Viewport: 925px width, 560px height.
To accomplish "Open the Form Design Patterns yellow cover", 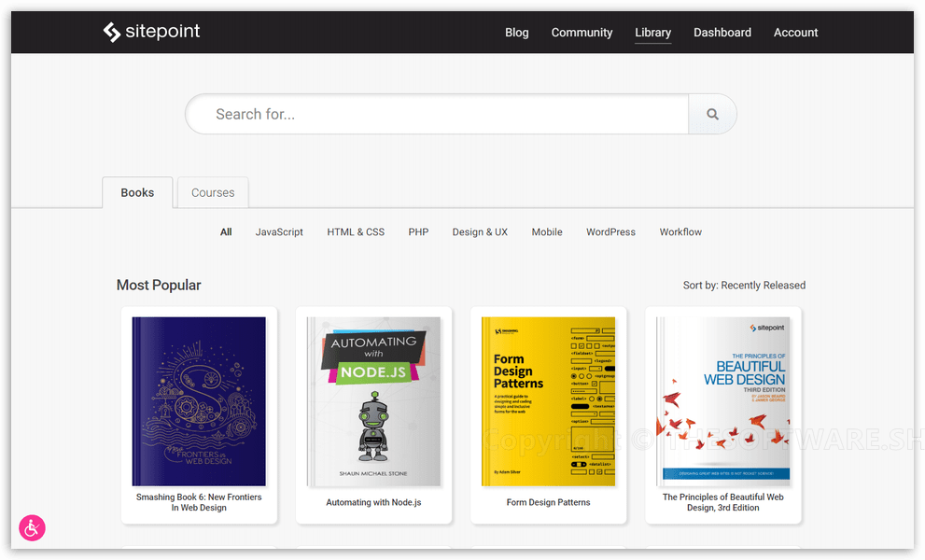I will 548,401.
